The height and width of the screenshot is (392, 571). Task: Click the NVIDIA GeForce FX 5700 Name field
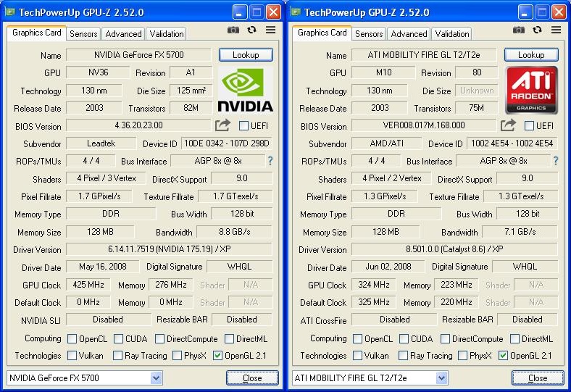point(138,55)
